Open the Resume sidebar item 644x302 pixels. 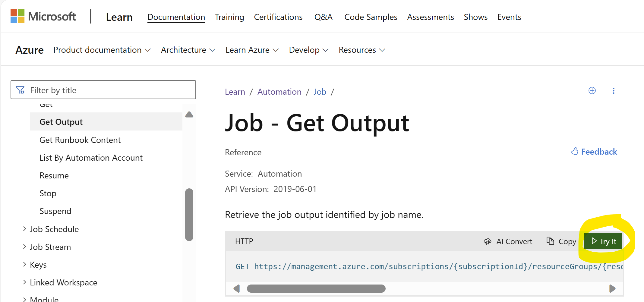(x=54, y=175)
